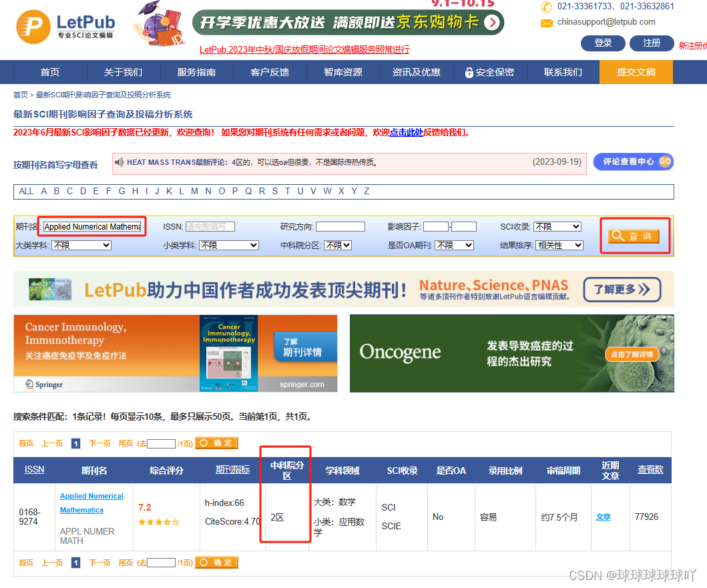
Task: Click upper pager 尾页 link
Action: click(x=126, y=444)
